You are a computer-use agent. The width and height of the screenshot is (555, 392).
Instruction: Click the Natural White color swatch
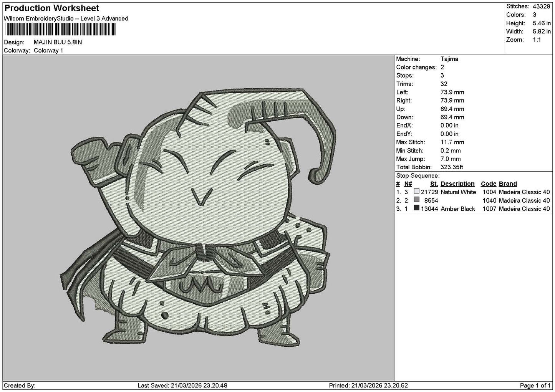pos(417,192)
